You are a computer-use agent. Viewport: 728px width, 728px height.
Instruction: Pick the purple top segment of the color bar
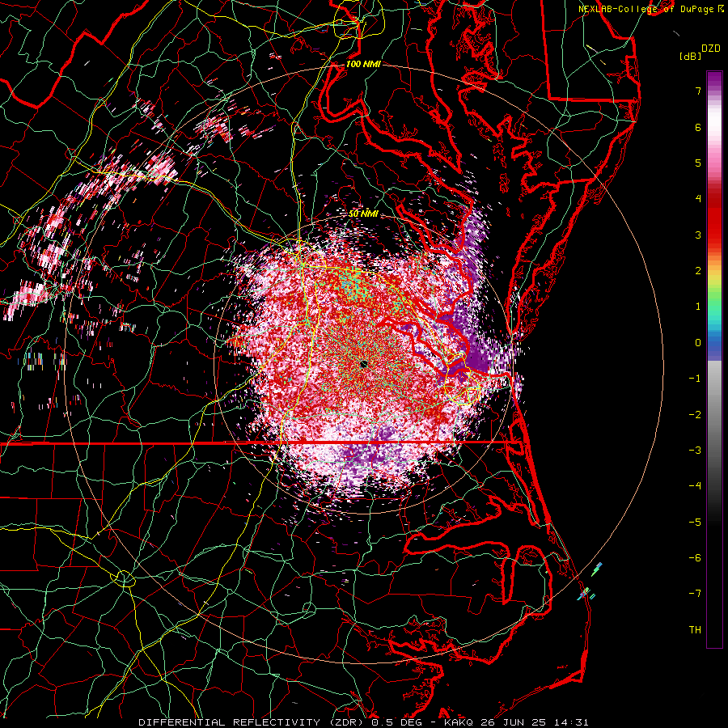(x=714, y=79)
